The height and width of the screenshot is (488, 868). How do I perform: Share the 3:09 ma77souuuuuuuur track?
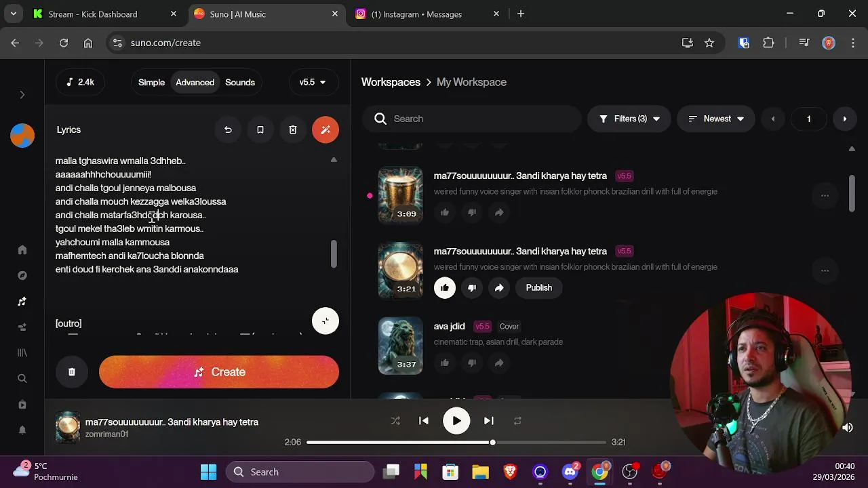pos(499,213)
